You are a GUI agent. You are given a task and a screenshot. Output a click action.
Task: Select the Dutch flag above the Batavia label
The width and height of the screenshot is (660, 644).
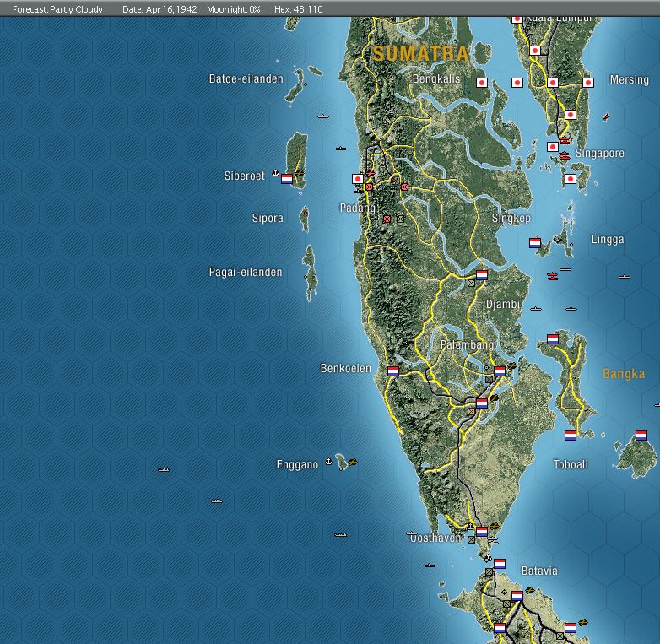tap(500, 564)
